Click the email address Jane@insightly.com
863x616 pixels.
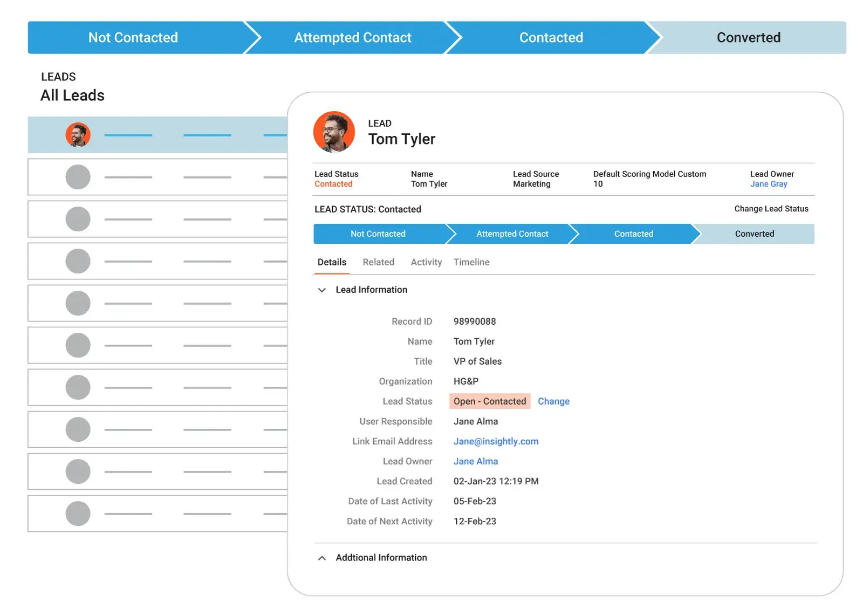(x=496, y=441)
